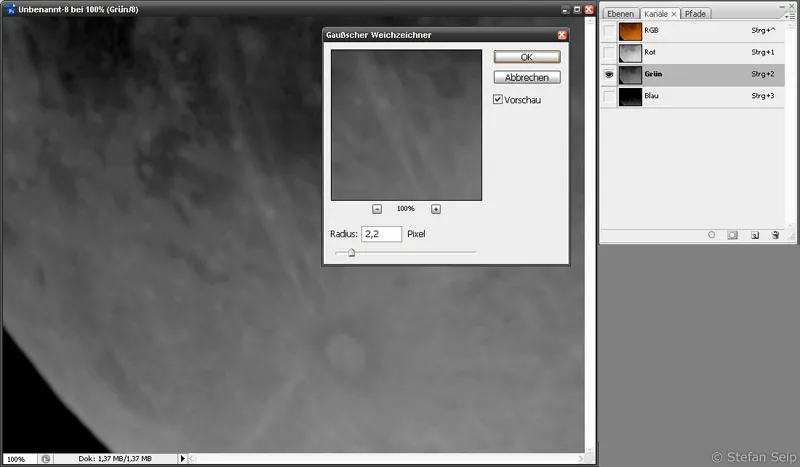Image resolution: width=800 pixels, height=467 pixels.
Task: Click the RGB channel thumbnail
Action: pos(630,31)
